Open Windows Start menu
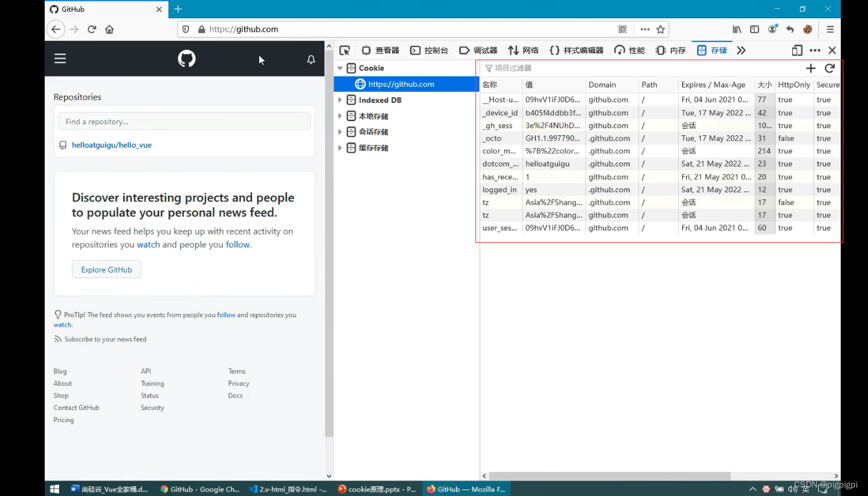Screen dimensions: 868x496 [x=54, y=489]
